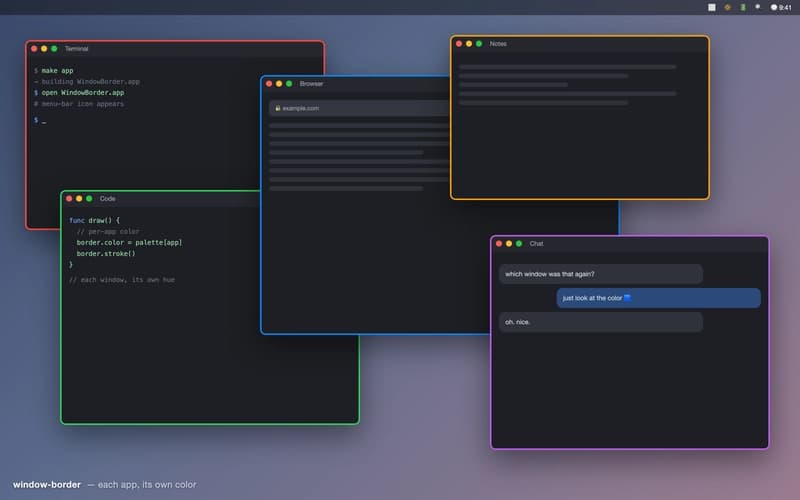The width and height of the screenshot is (800, 500).
Task: Minimize the Code window with yellow button
Action: click(79, 198)
